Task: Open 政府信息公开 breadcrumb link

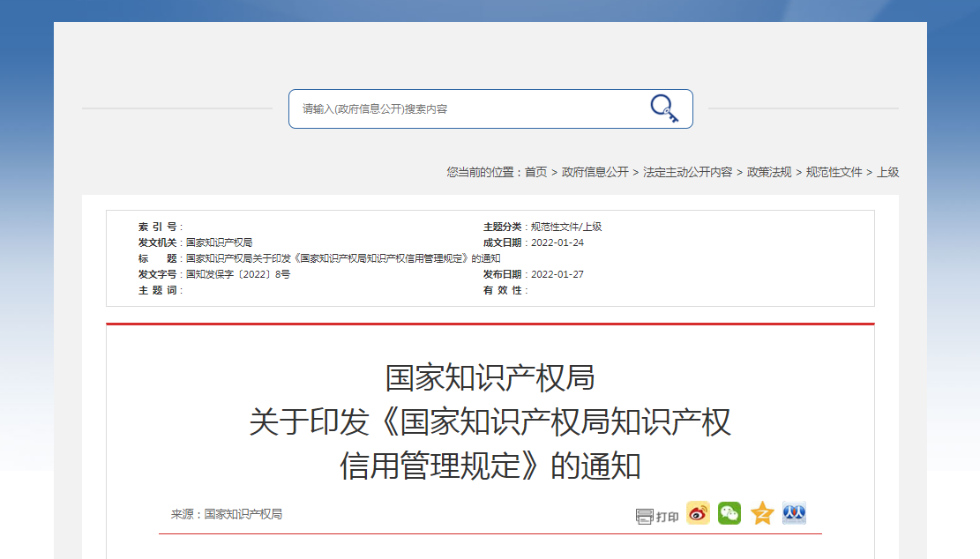Action: pyautogui.click(x=595, y=172)
